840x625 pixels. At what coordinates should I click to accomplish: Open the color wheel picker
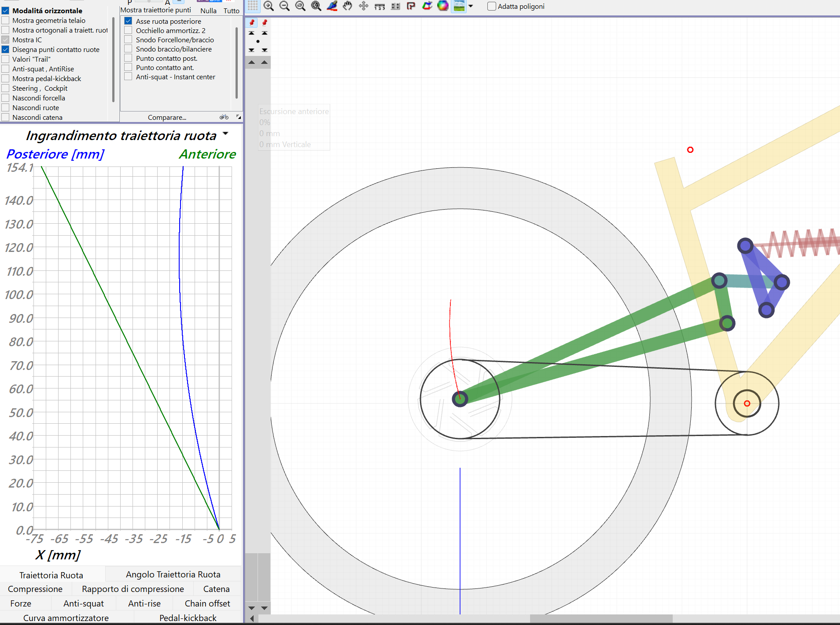click(443, 6)
